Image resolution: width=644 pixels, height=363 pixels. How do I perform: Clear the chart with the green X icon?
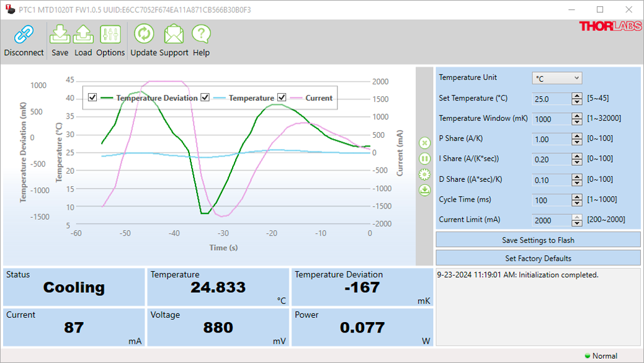point(424,143)
